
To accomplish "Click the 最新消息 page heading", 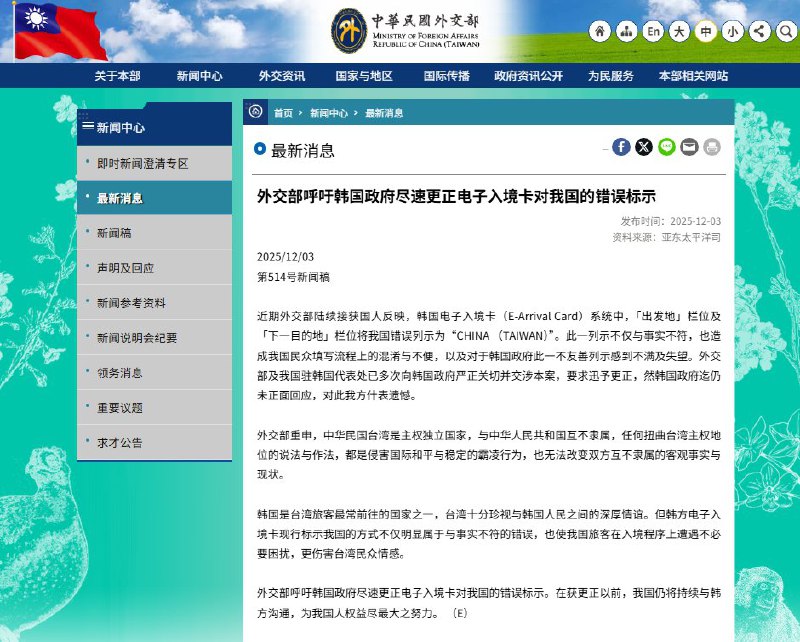I will click(303, 151).
